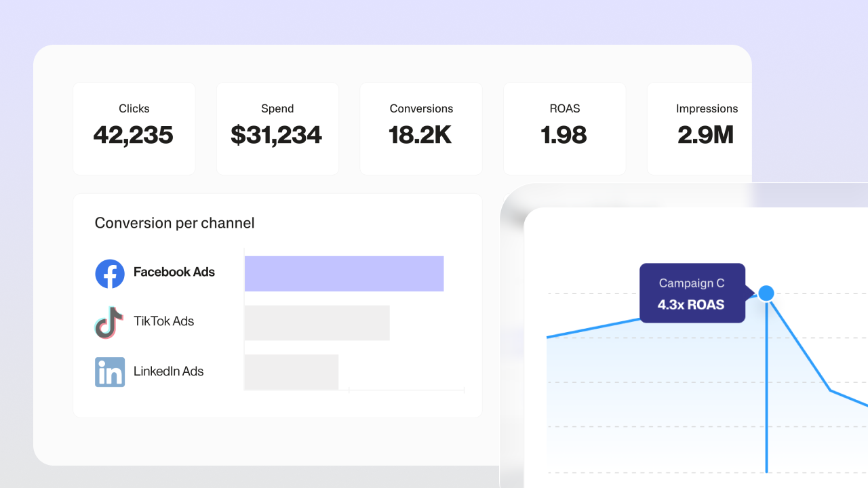The image size is (868, 488).
Task: Click the gray LinkedIn Ads bar
Action: click(291, 372)
